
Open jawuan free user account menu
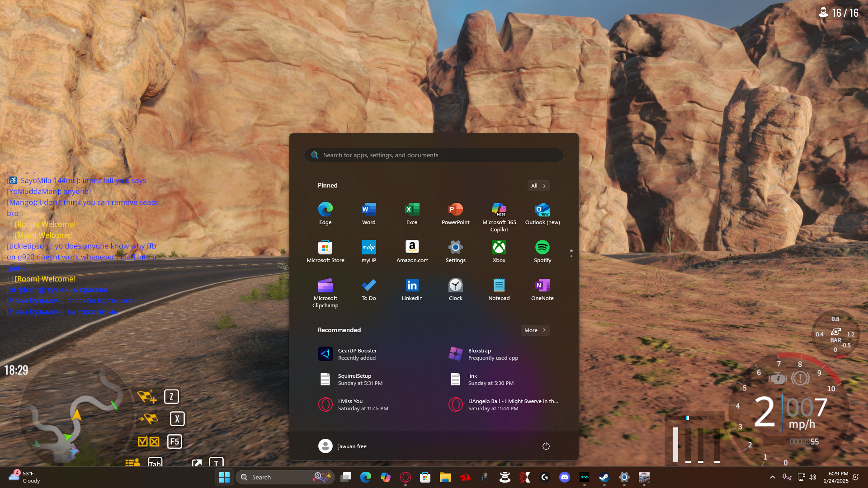[x=342, y=446]
